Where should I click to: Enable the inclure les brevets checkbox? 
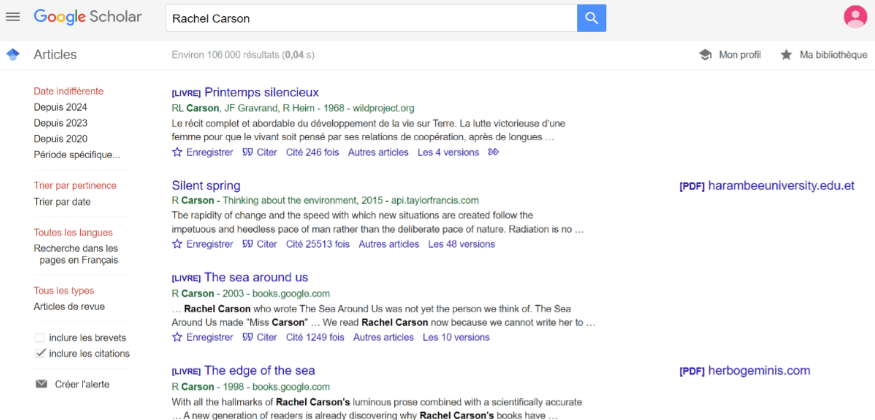coord(40,338)
